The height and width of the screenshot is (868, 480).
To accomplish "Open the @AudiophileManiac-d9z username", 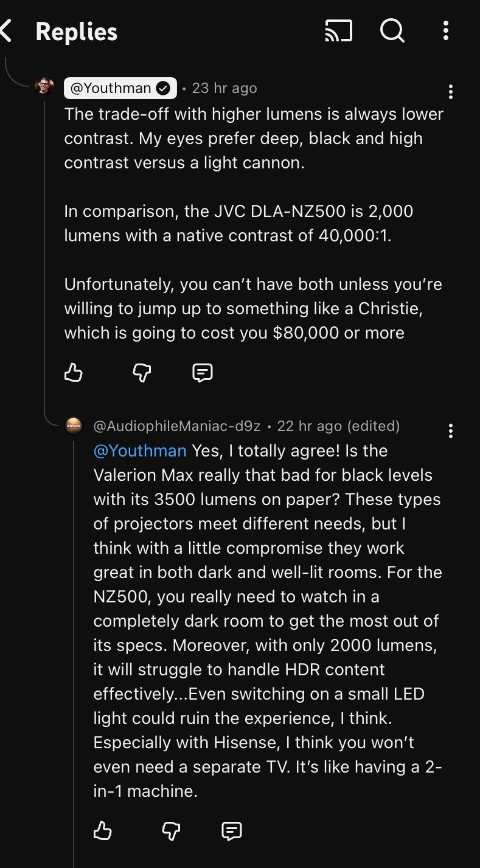I will (177, 426).
